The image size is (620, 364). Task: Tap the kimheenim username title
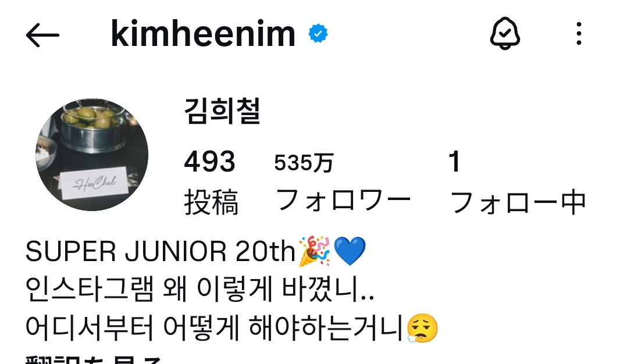(203, 34)
